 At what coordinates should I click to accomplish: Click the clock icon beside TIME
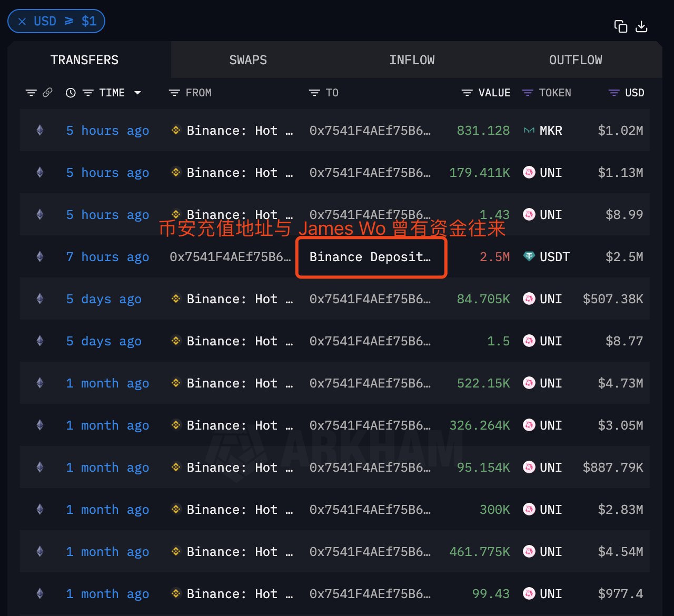pyautogui.click(x=71, y=93)
